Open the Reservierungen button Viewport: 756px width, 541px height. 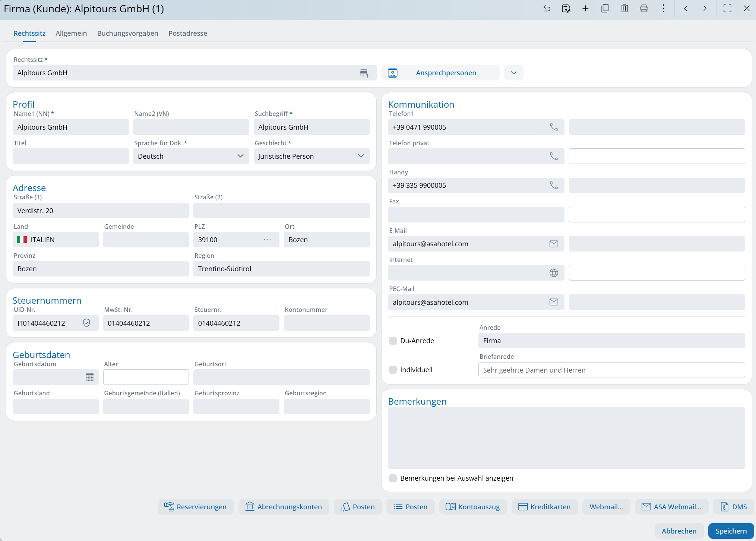196,507
